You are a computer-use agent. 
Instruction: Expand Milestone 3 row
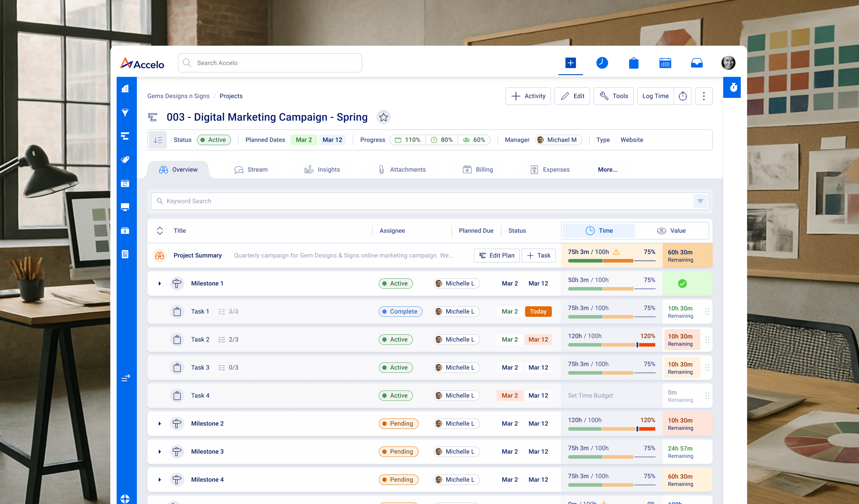pos(160,452)
